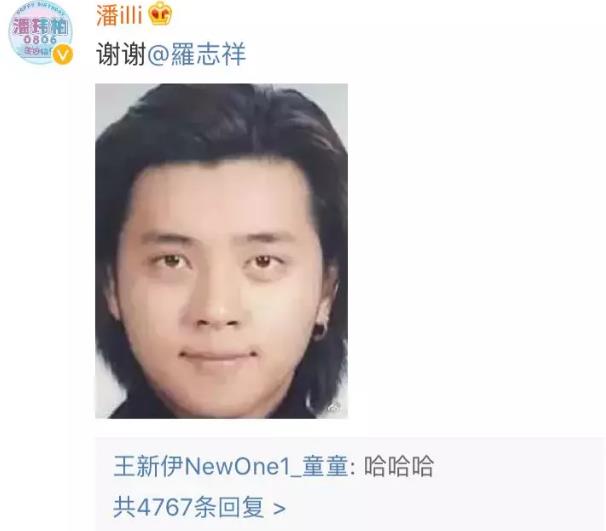This screenshot has height=531, width=606.
Task: Click the 羅志祥 name in the comment
Action: pos(208,54)
